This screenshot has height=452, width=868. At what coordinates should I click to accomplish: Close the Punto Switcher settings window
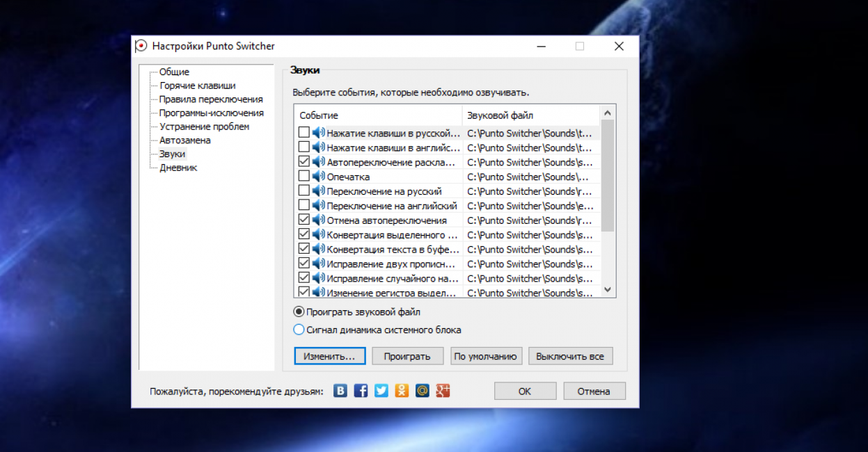pyautogui.click(x=619, y=46)
